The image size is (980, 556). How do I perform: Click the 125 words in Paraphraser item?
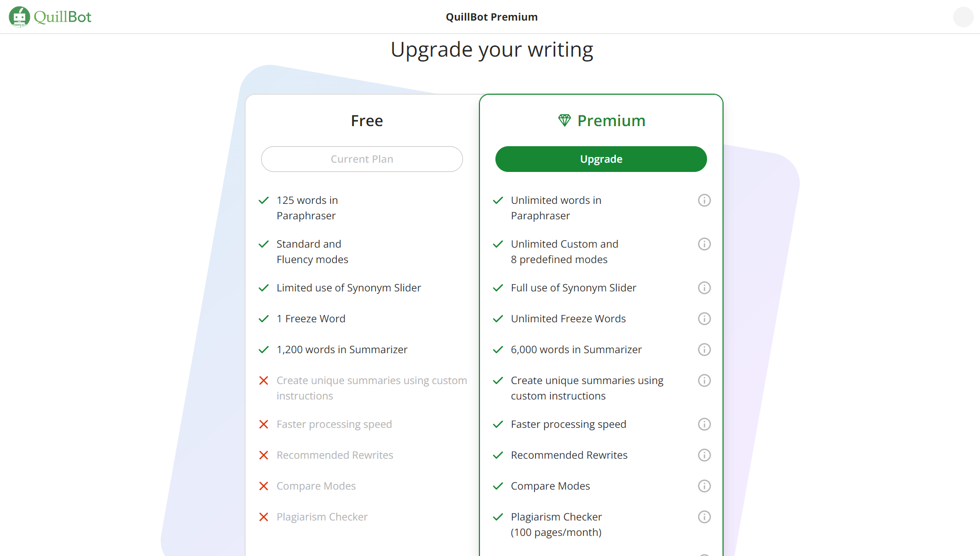307,208
